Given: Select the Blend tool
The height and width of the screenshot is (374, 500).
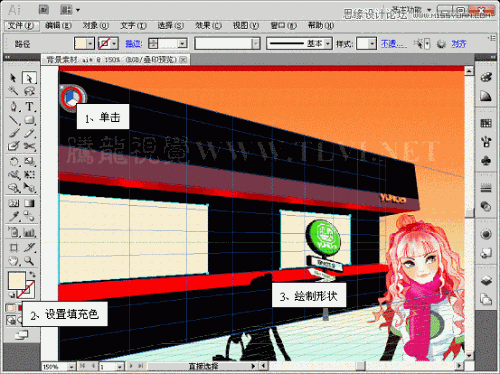Looking at the screenshot, I should pos(29,216).
